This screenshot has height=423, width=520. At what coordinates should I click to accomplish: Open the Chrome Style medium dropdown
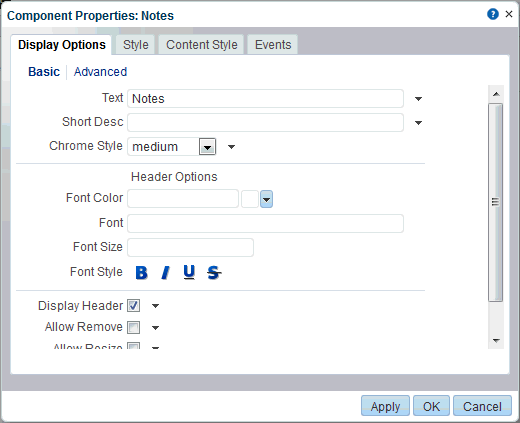coord(172,147)
